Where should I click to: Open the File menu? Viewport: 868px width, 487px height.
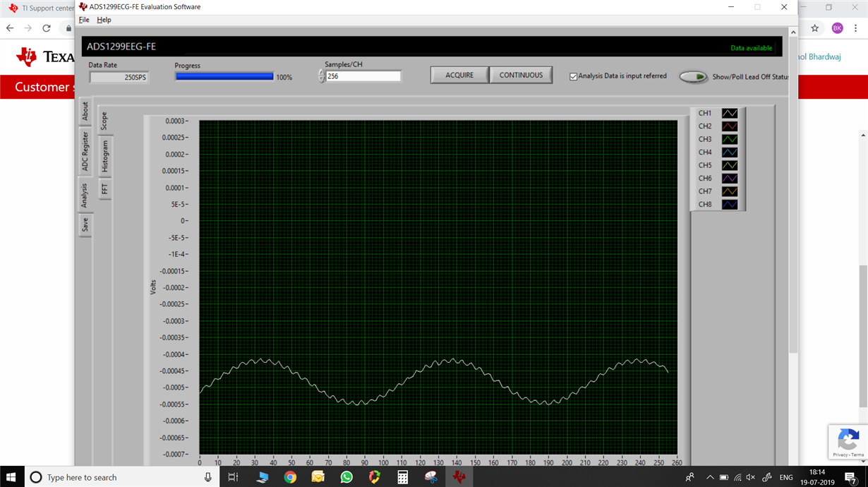(84, 20)
